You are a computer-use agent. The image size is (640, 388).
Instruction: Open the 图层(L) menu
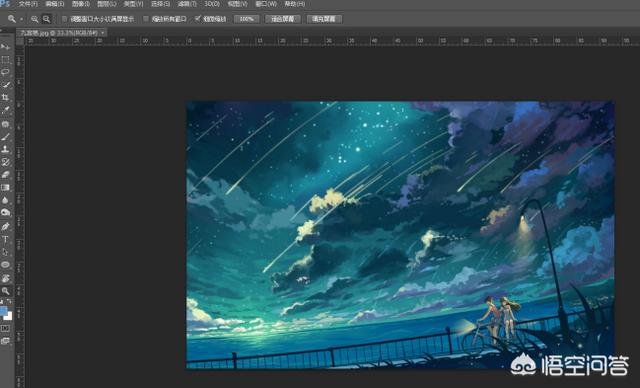(x=106, y=4)
